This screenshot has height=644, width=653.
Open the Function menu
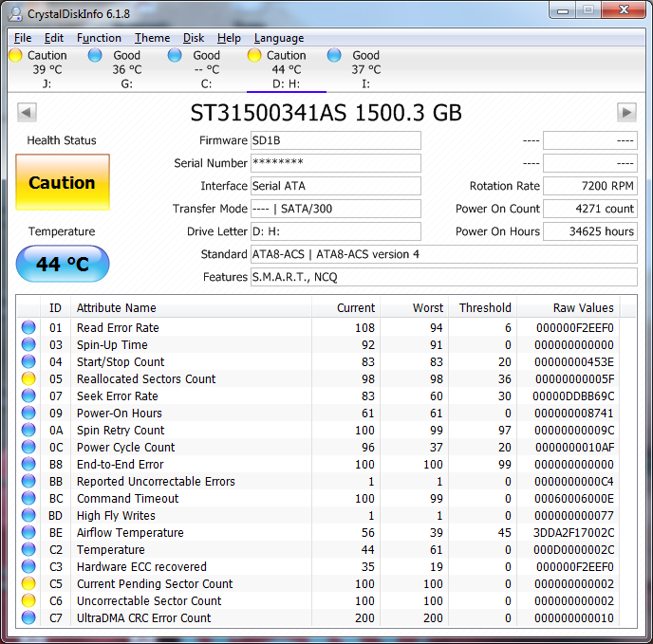pos(99,38)
